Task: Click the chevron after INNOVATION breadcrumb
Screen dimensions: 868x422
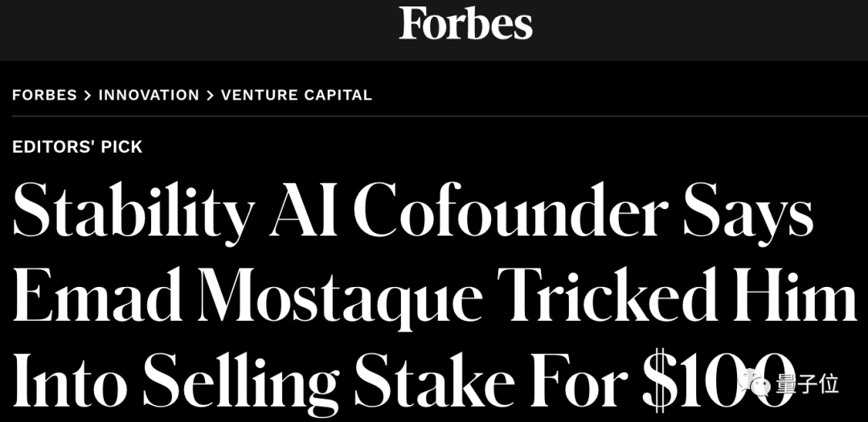Action: tap(210, 96)
